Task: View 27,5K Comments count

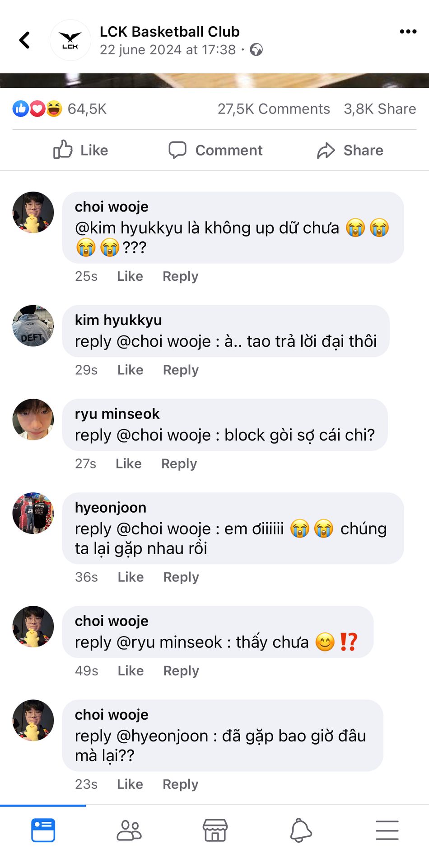Action: 274,109
